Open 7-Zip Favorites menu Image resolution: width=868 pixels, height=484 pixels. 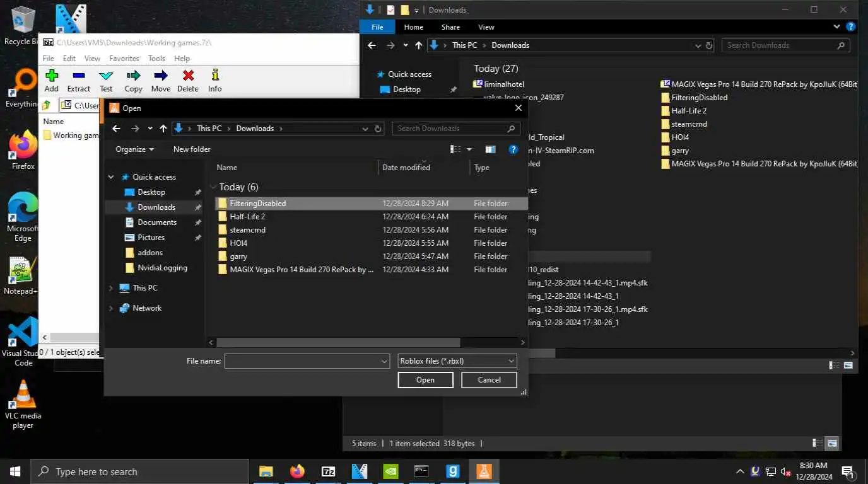[124, 58]
